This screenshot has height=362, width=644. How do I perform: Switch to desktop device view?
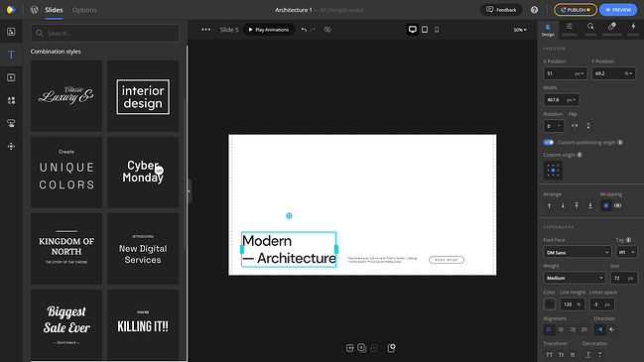(x=413, y=30)
